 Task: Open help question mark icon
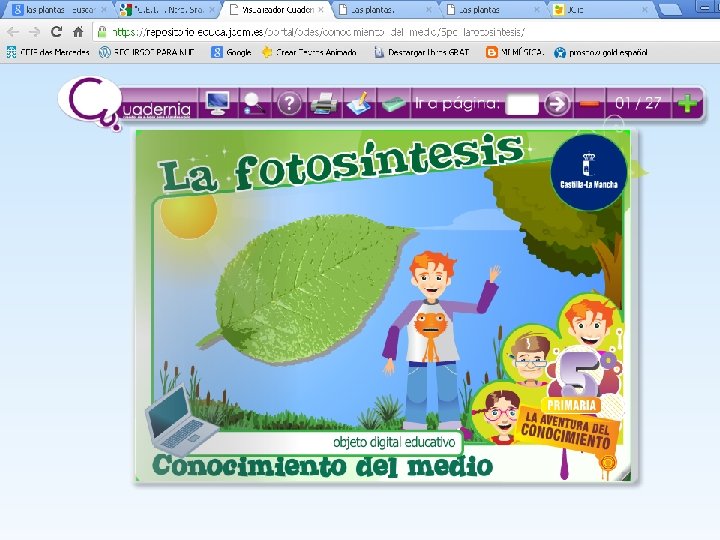point(289,103)
